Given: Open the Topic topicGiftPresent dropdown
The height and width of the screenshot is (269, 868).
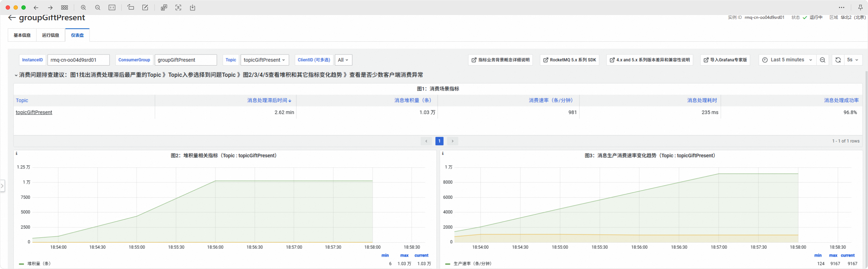Looking at the screenshot, I should (265, 60).
